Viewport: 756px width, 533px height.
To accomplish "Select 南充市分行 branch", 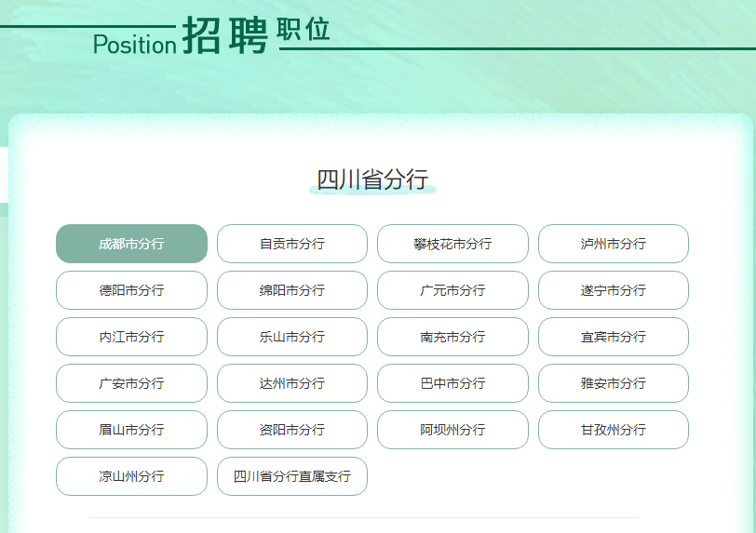I will coord(452,337).
